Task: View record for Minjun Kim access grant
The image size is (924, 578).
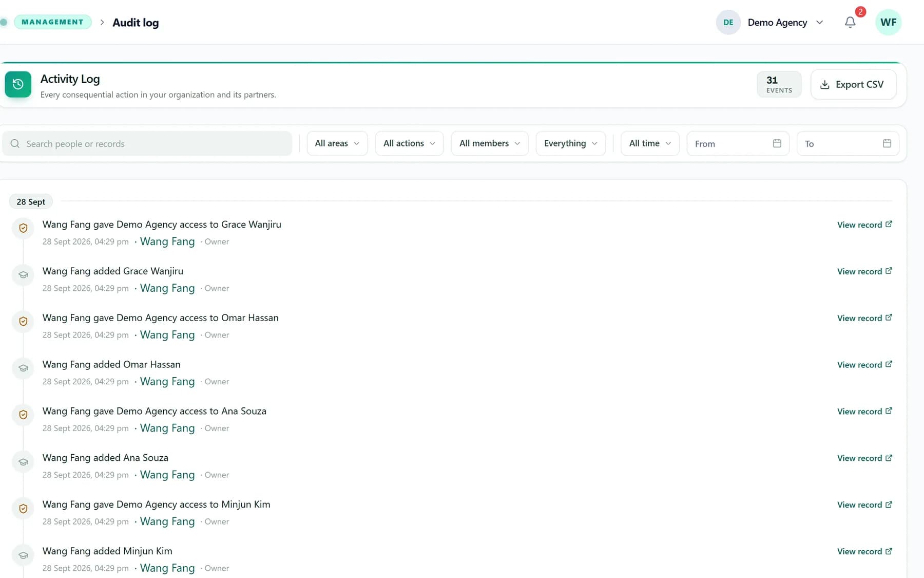Action: (x=864, y=505)
